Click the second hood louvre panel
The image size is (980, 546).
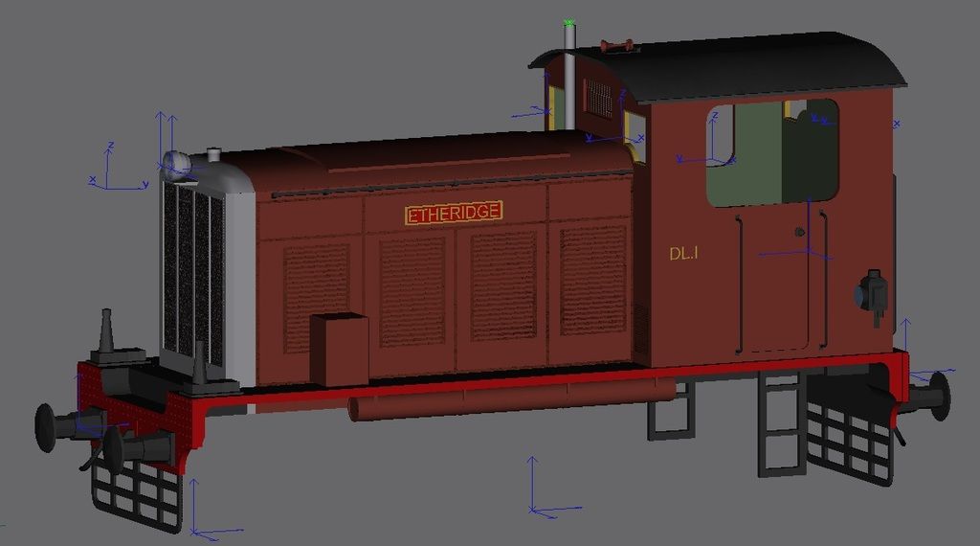pos(412,291)
